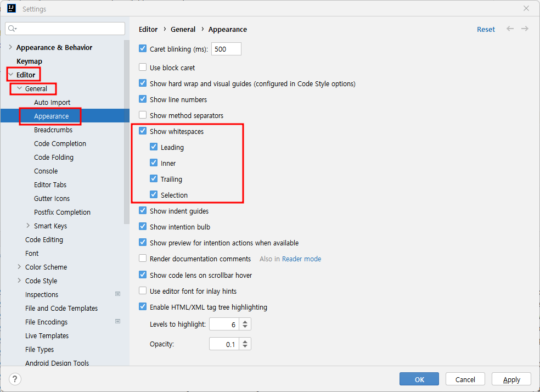Toggle Show intention bulb

point(143,226)
